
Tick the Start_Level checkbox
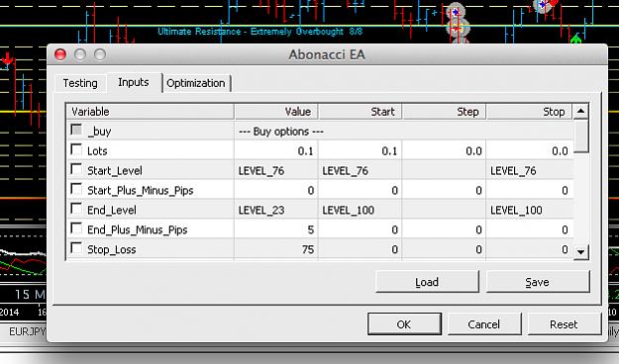pos(76,169)
